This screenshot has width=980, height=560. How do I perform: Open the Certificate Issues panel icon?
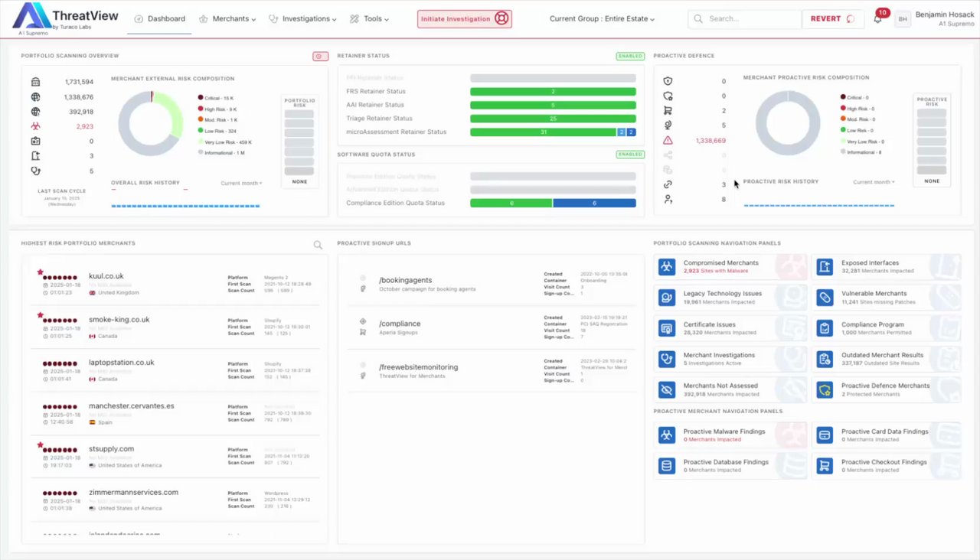(x=667, y=328)
